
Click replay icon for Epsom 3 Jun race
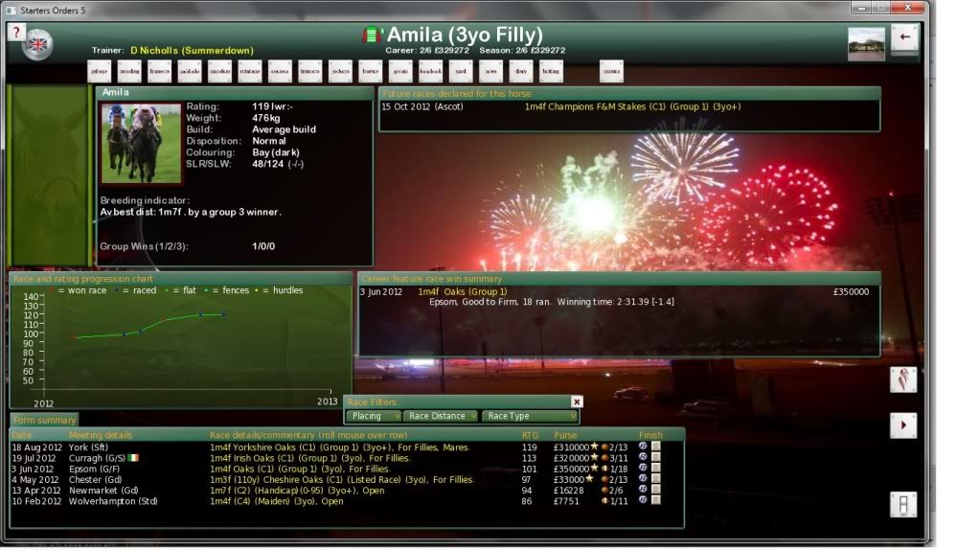pyautogui.click(x=643, y=468)
